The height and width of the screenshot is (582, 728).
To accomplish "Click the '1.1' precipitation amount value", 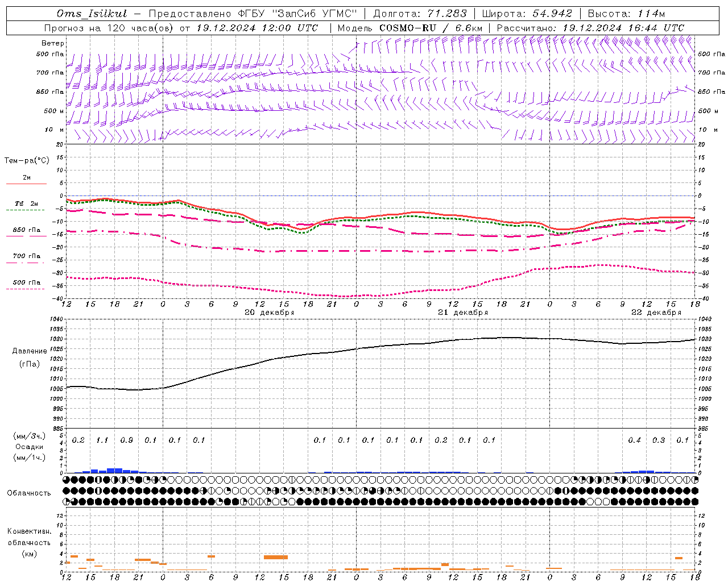I will 102,440.
